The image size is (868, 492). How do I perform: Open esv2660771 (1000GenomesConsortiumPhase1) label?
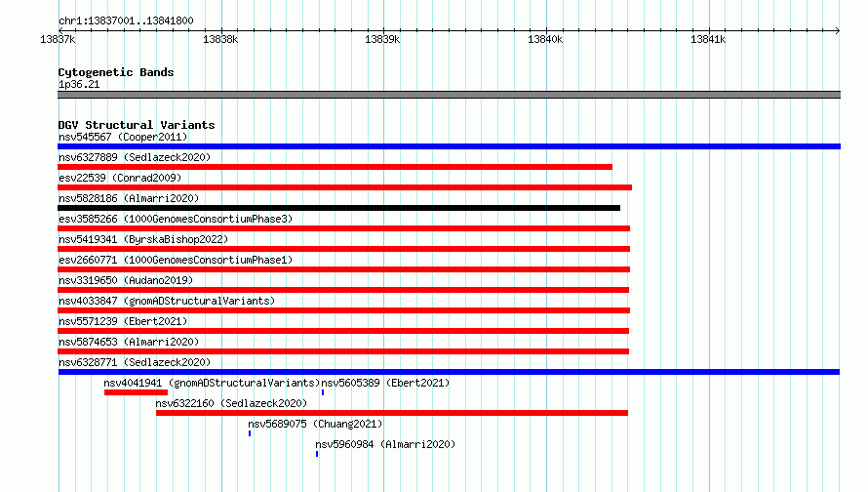point(176,260)
